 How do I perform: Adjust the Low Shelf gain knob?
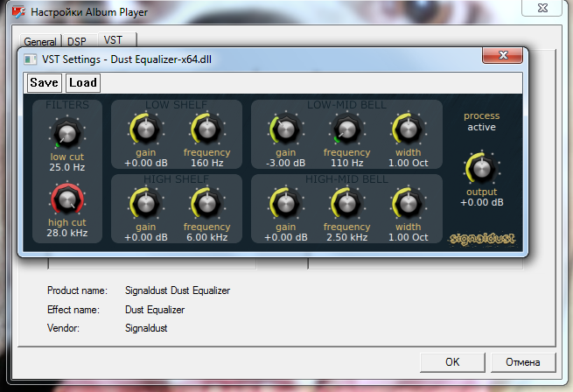(x=146, y=129)
